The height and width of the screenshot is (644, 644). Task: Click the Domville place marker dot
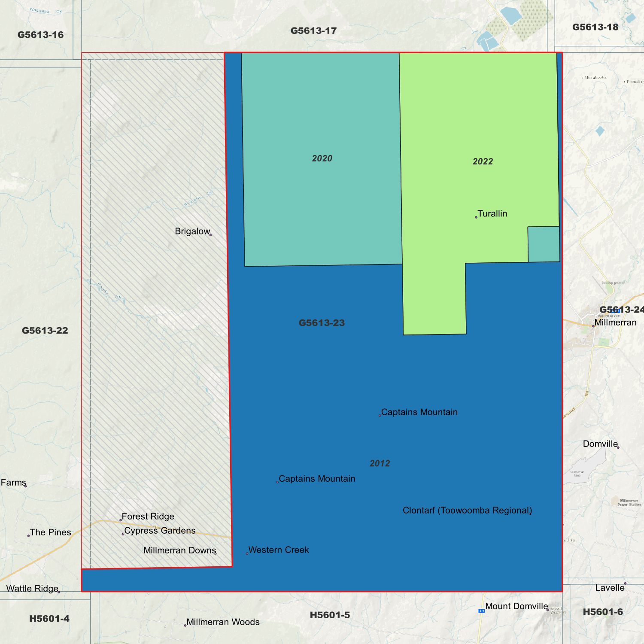tap(618, 447)
